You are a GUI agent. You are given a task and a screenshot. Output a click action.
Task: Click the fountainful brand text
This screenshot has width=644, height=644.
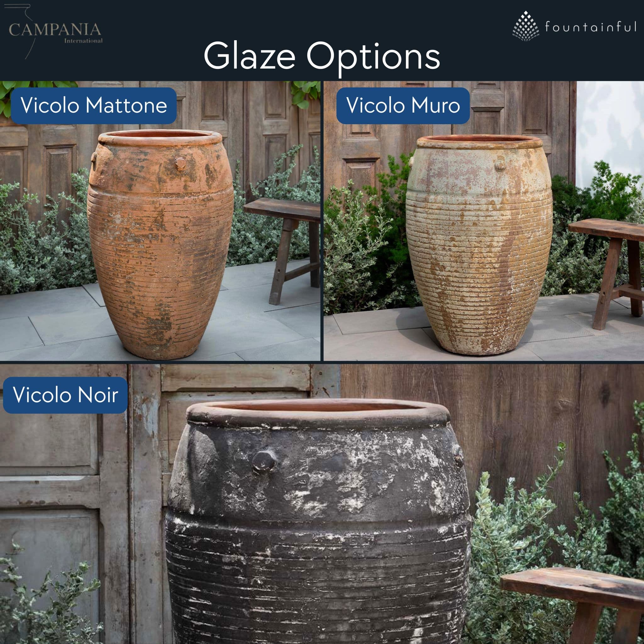591,27
